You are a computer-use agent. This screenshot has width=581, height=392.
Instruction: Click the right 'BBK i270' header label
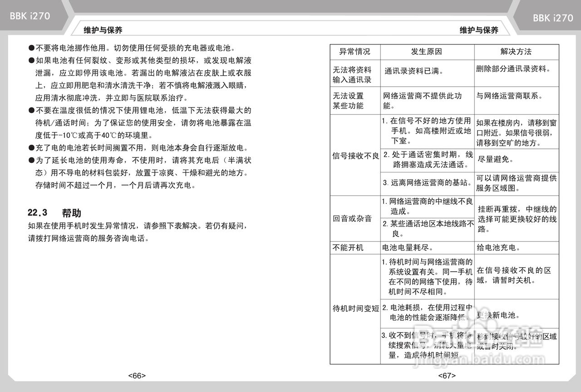[x=553, y=18]
